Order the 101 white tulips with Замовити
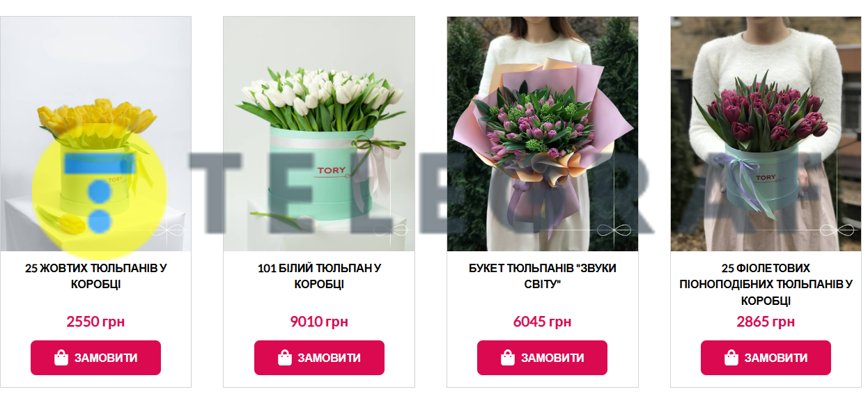This screenshot has width=868, height=403. (319, 358)
